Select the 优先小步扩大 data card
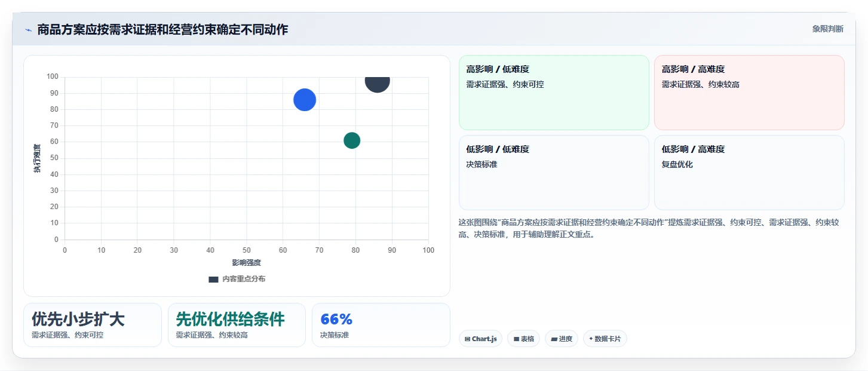The image size is (868, 371). pos(93,325)
